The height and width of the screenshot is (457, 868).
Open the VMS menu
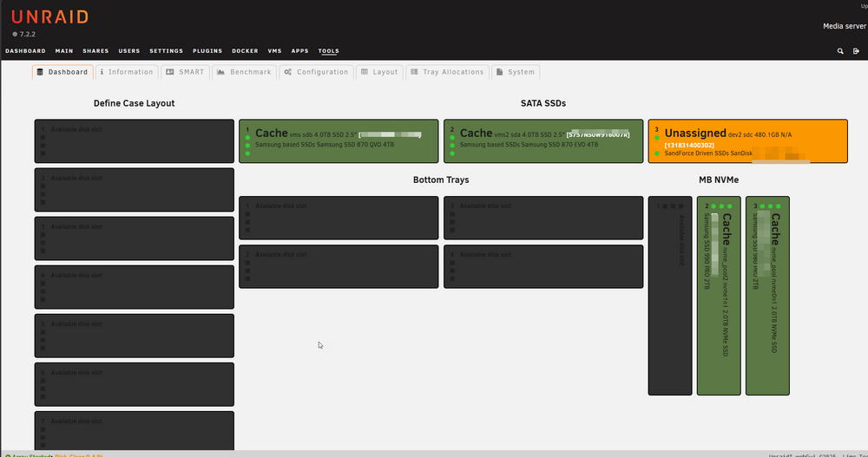coord(274,51)
